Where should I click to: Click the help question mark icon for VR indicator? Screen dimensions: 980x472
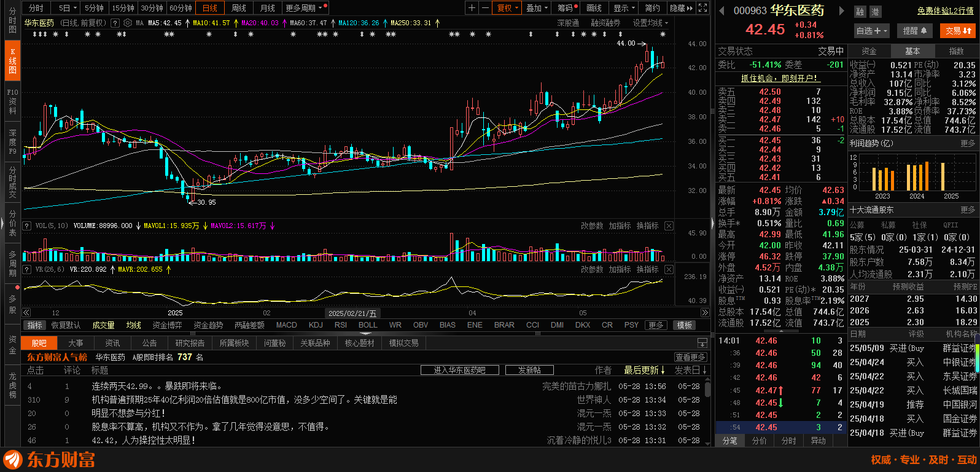26,269
